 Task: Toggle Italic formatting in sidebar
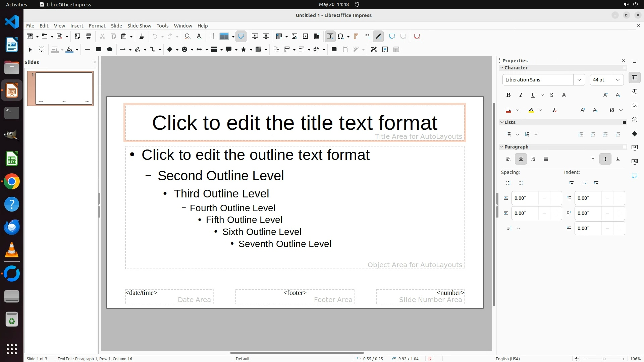[x=521, y=95]
